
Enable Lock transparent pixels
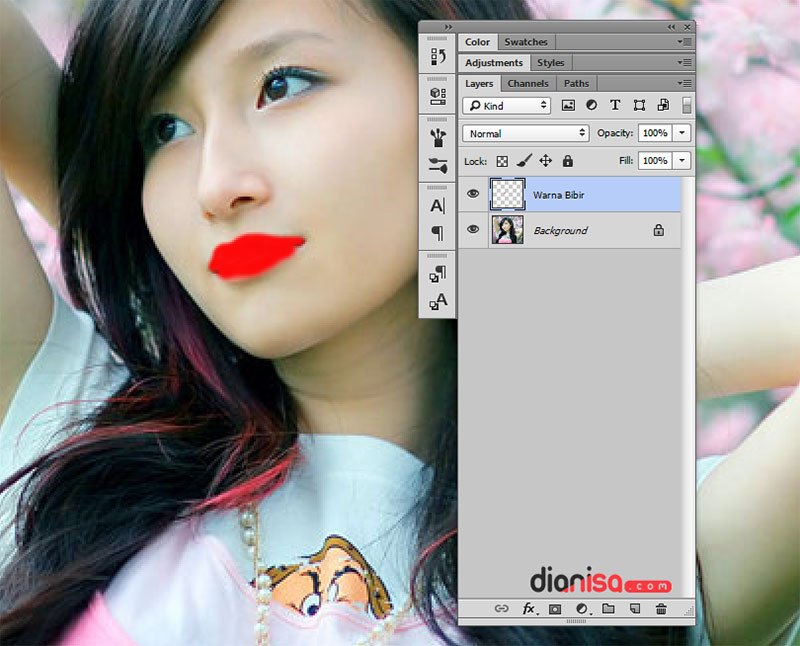pyautogui.click(x=501, y=161)
